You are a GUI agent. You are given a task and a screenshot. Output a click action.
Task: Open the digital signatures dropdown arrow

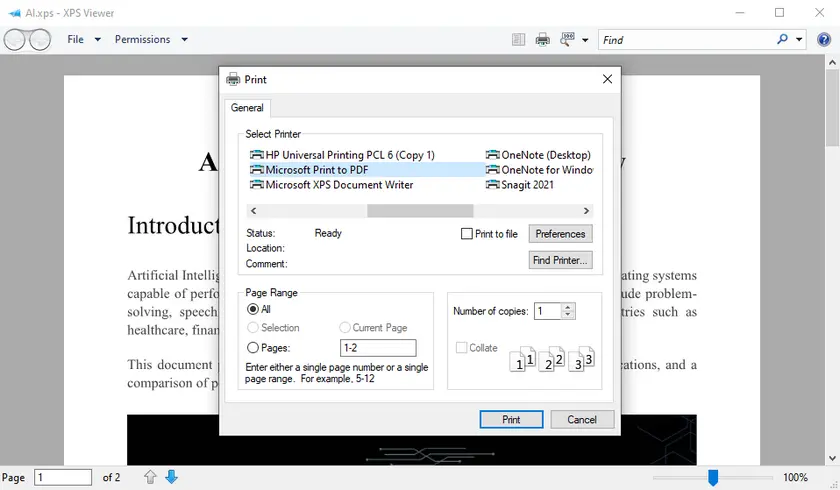tap(585, 40)
